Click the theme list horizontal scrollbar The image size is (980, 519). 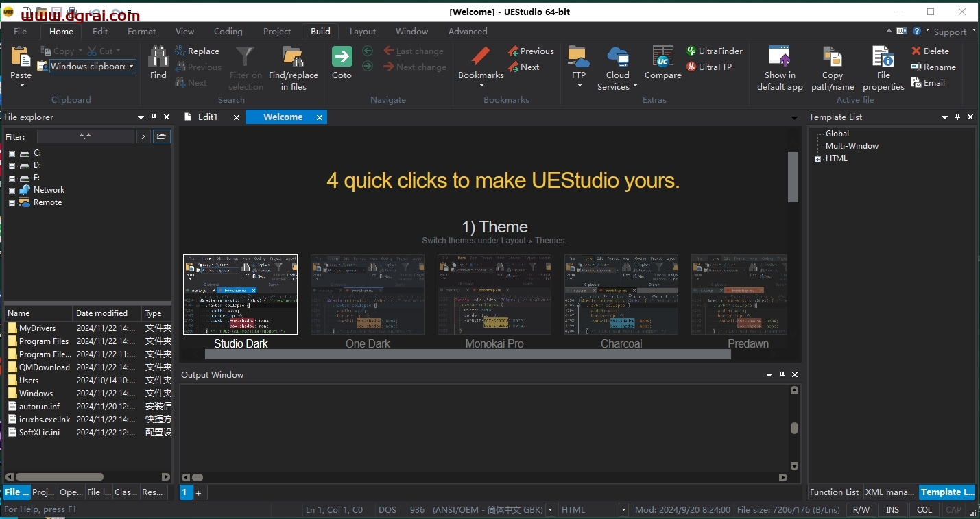click(x=468, y=354)
